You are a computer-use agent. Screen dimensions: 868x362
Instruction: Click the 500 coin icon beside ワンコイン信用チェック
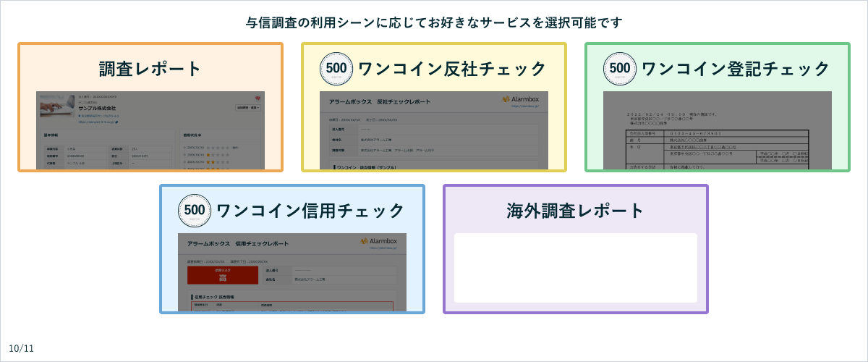(196, 211)
